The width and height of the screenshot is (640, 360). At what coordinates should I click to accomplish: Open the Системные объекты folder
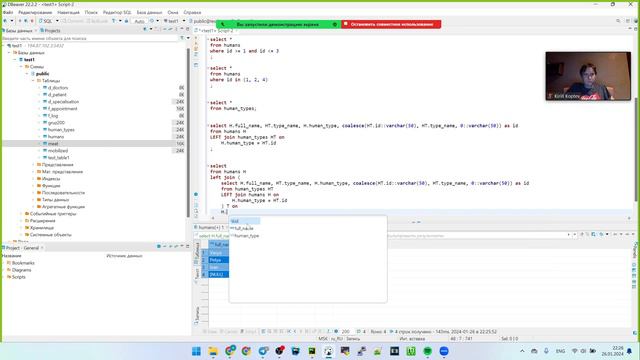coord(51,235)
